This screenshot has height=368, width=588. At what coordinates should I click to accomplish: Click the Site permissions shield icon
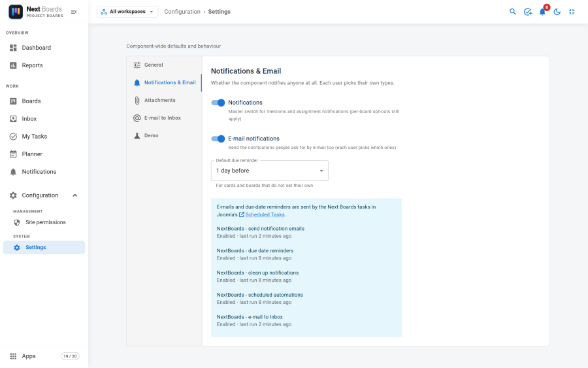pos(17,222)
